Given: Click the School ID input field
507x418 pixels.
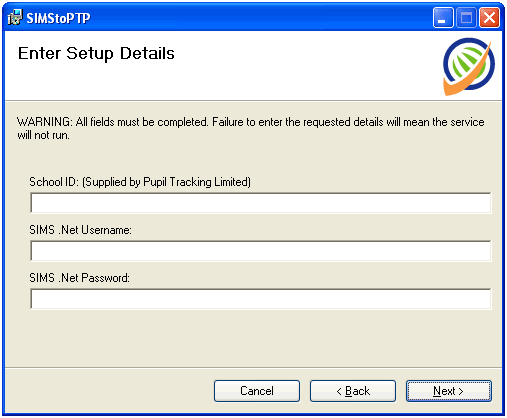Looking at the screenshot, I should (x=261, y=203).
